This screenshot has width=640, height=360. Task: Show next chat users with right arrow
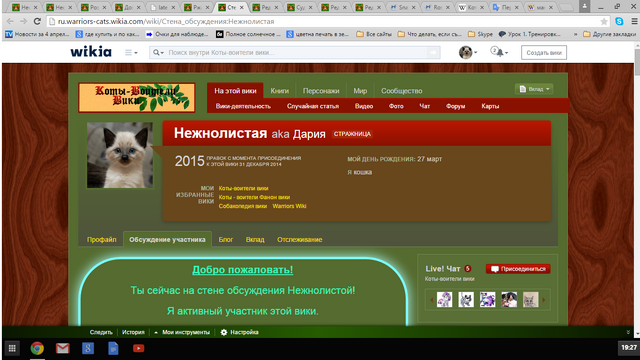(x=544, y=300)
